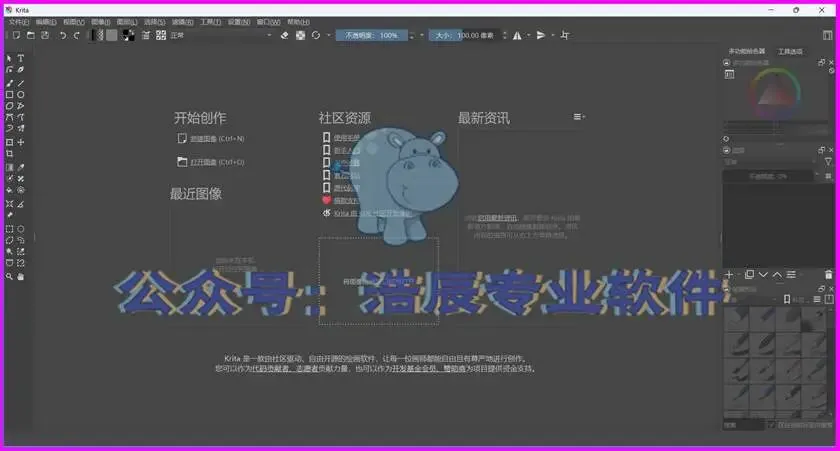Adjust the 不透明度 100% opacity slider
This screenshot has width=840, height=451.
[x=372, y=35]
